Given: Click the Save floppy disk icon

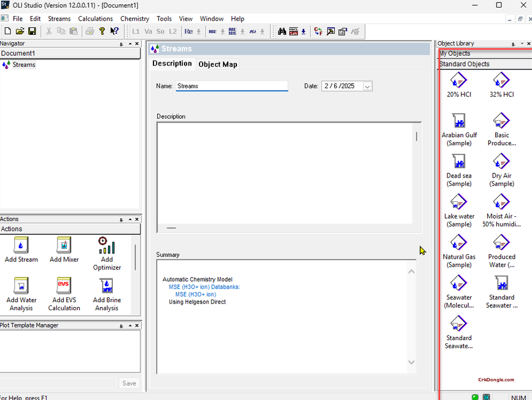Looking at the screenshot, I should click(32, 31).
